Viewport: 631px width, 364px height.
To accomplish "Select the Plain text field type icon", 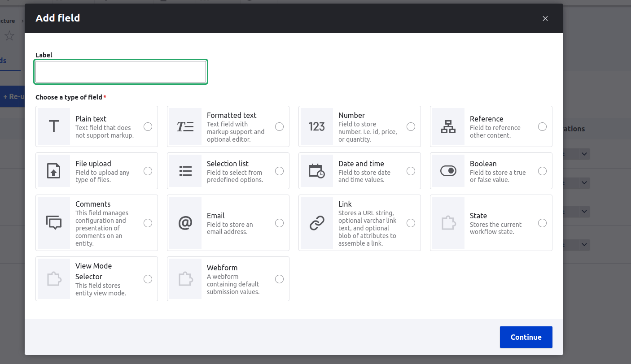I will pyautogui.click(x=54, y=126).
